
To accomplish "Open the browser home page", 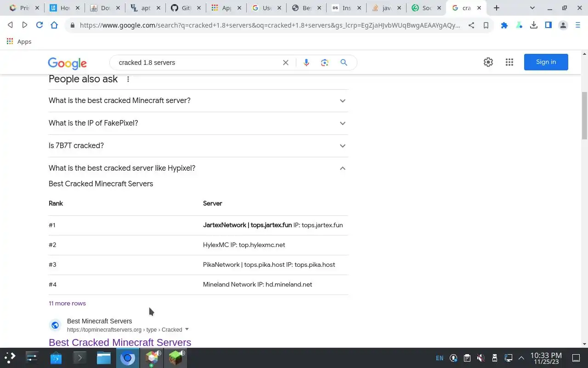I will click(x=54, y=25).
